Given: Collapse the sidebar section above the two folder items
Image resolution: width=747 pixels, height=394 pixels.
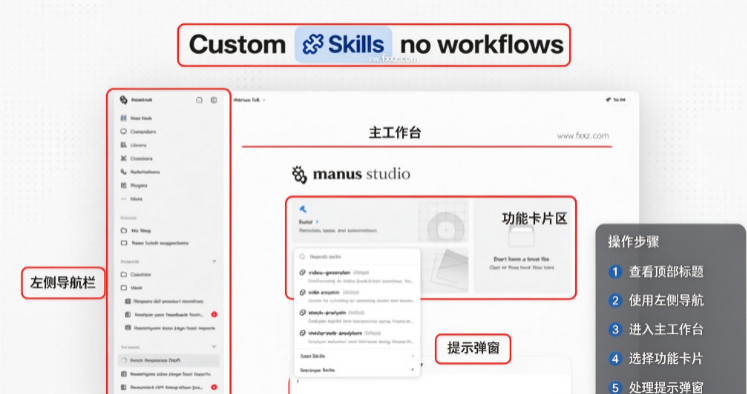Looking at the screenshot, I should [x=214, y=261].
